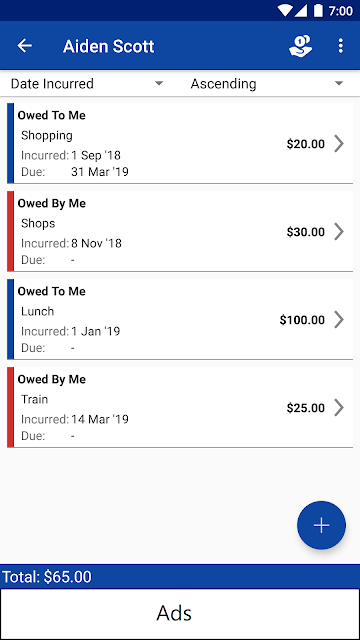Screen dimensions: 360x640
Task: Tap the Ads banner
Action: point(180,613)
